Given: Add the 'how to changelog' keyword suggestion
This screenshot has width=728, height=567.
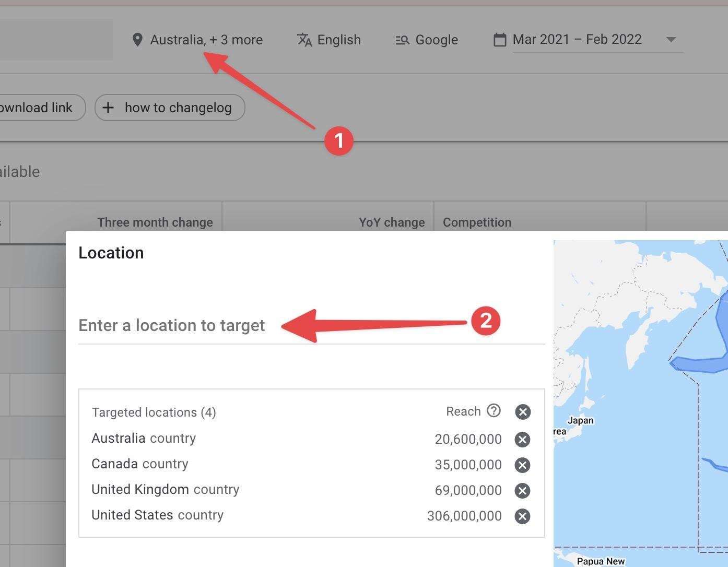Looking at the screenshot, I should pos(170,108).
